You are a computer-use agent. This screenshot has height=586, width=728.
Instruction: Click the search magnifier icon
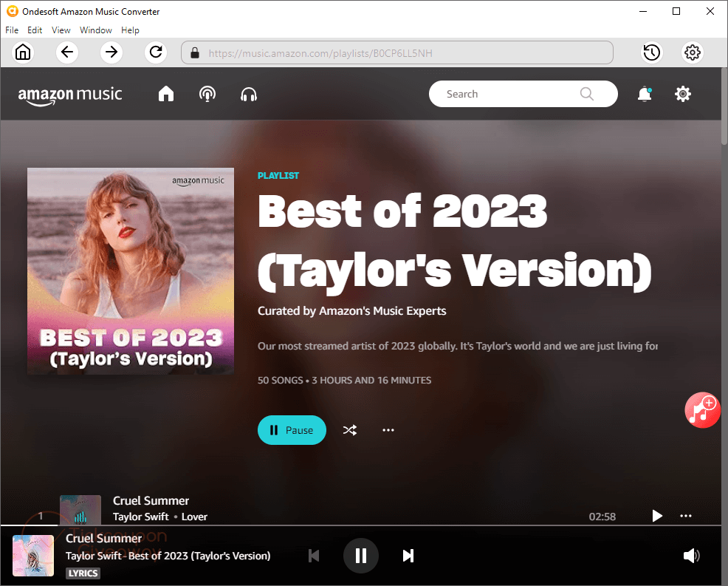[586, 94]
